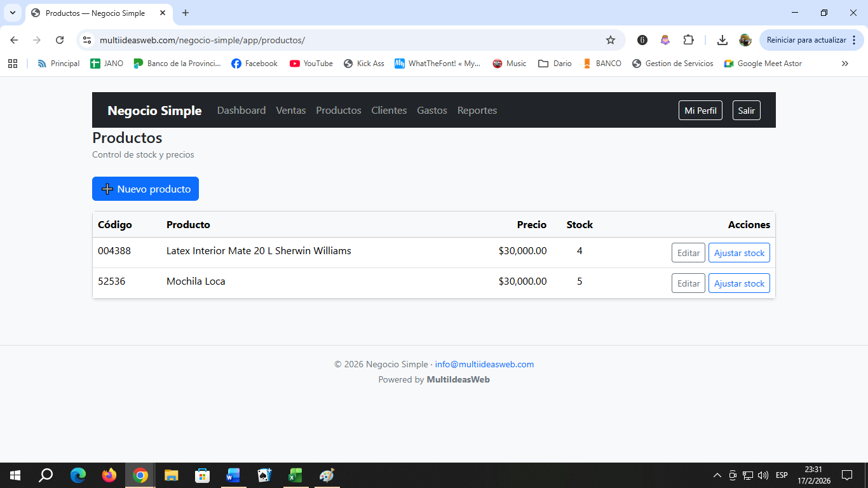Open the Facebook bookmark
Screen dimensions: 868x488
tap(254, 63)
